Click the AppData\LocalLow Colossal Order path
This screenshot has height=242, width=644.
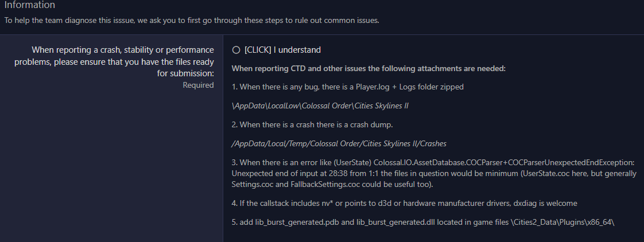pyautogui.click(x=320, y=106)
